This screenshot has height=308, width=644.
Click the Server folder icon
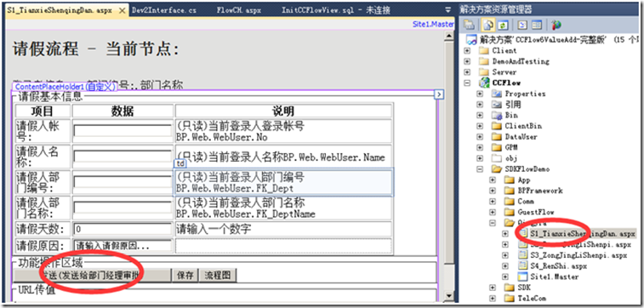click(x=485, y=72)
